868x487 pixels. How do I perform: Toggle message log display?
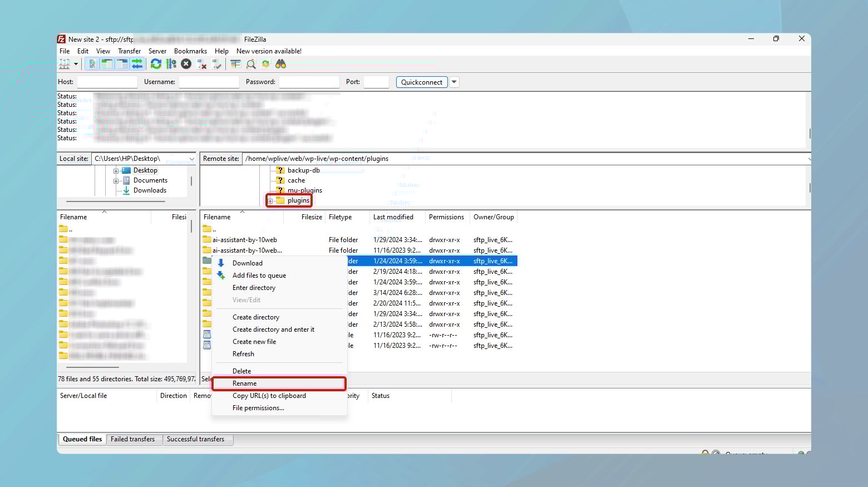click(x=92, y=64)
